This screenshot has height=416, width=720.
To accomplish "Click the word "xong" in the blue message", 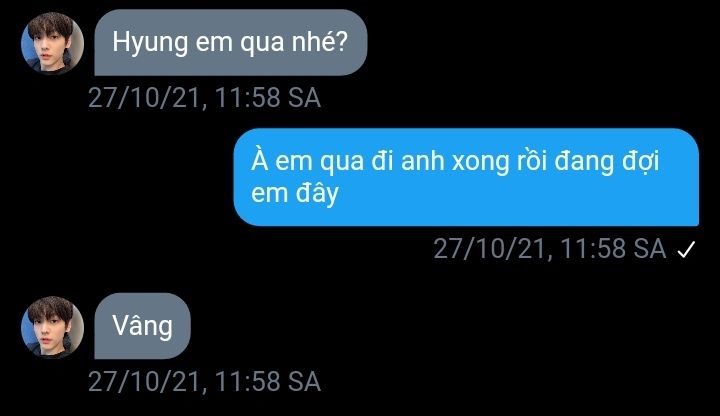I will point(481,162).
